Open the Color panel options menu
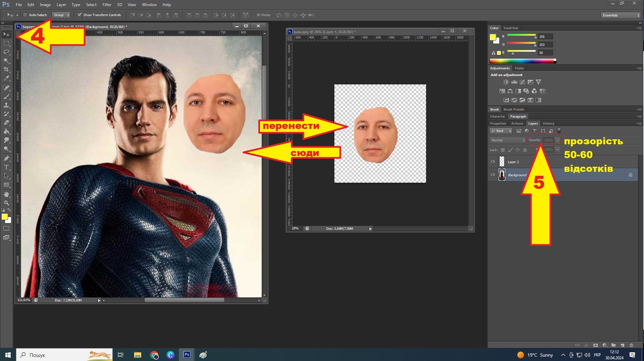The height and width of the screenshot is (361, 644). pyautogui.click(x=639, y=28)
